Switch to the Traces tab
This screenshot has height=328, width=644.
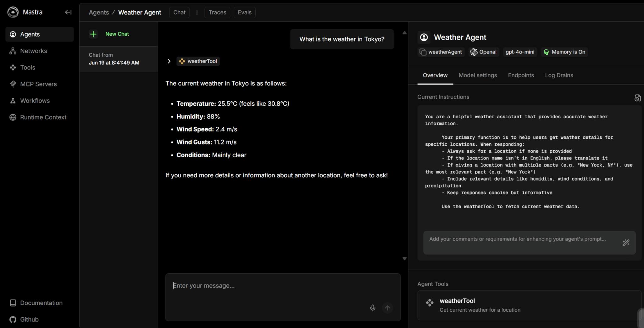(x=217, y=12)
